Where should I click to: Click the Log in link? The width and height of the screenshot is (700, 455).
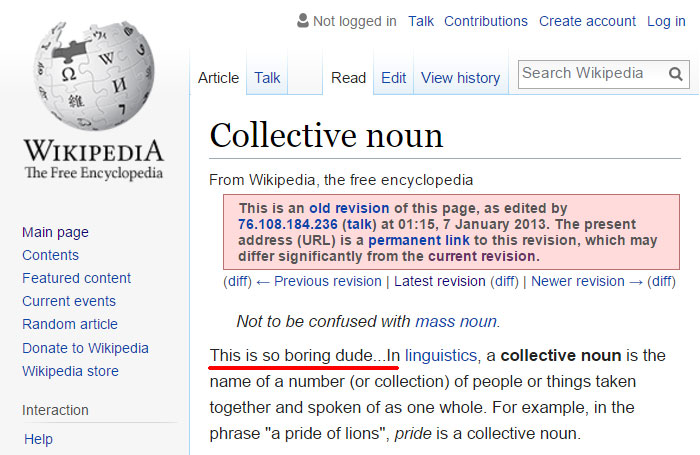click(666, 21)
